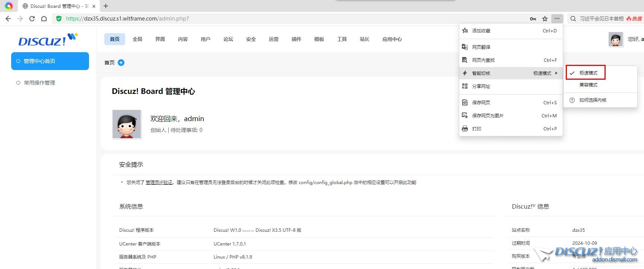Click the 智能切核 lightning icon
Screen dimensions: 644x269
tap(465, 73)
